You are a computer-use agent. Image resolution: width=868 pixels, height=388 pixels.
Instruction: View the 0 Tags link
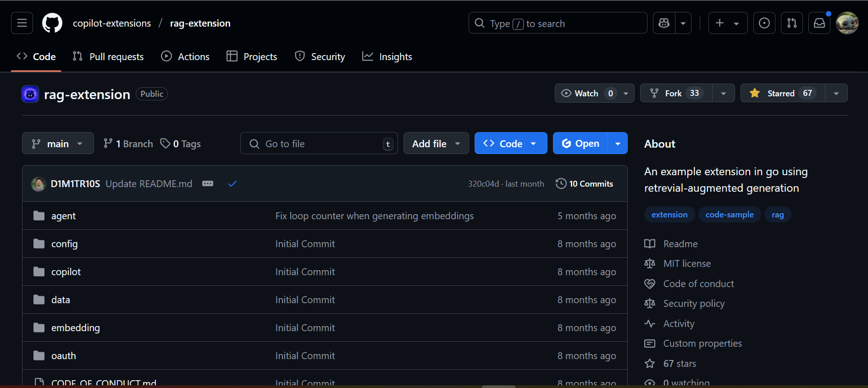[181, 144]
